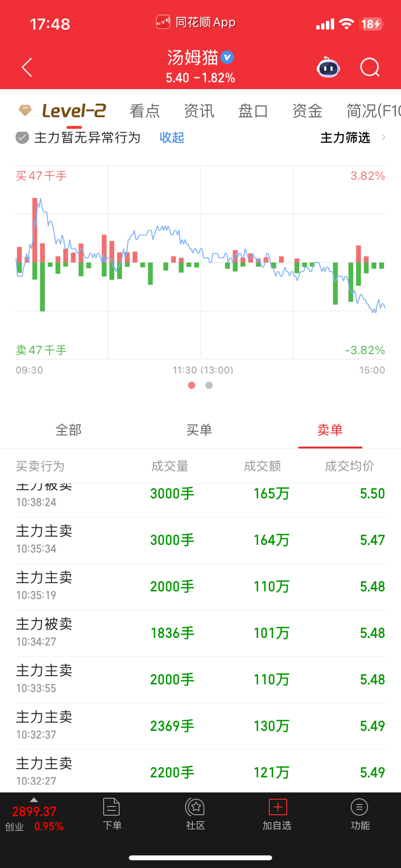Screen dimensions: 401x868
Task: Tap the 汤姆猫 stock title
Action: [192, 58]
